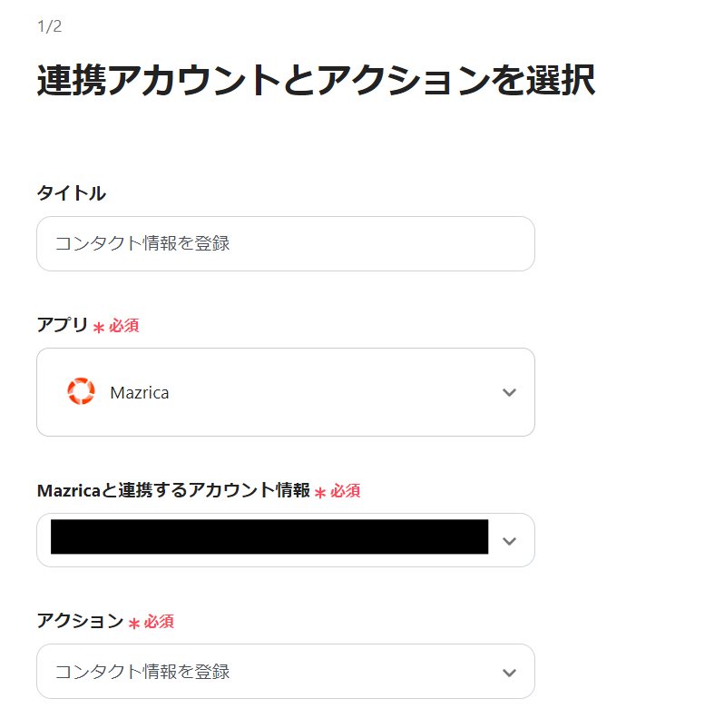This screenshot has height=728, width=724.
Task: Click the Mazrica logo icon
Action: tap(81, 392)
